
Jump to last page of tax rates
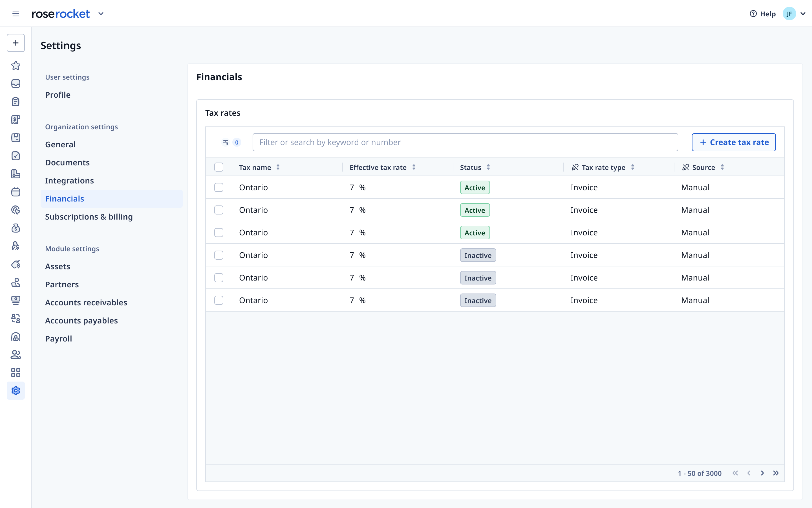(x=776, y=473)
